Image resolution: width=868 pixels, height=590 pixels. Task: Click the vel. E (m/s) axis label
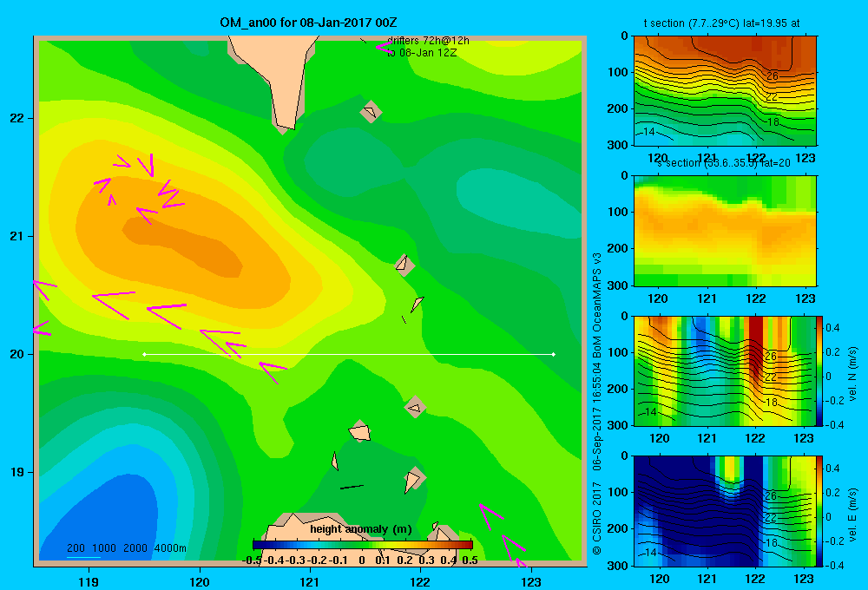pos(853,515)
